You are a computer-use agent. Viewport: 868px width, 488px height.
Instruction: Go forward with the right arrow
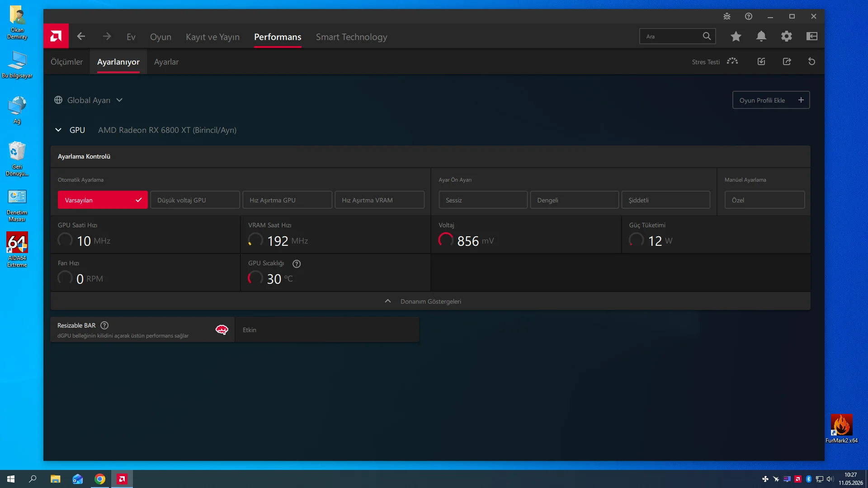(107, 37)
